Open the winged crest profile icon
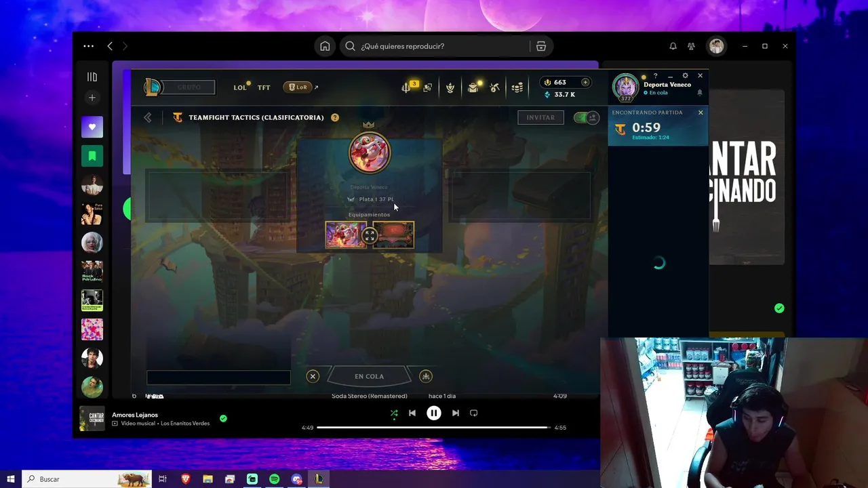Viewport: 868px width, 488px height. coord(450,87)
